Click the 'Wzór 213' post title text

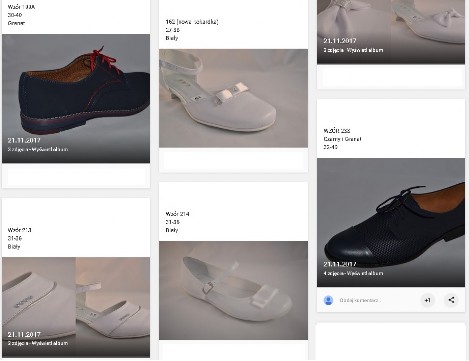pos(20,230)
